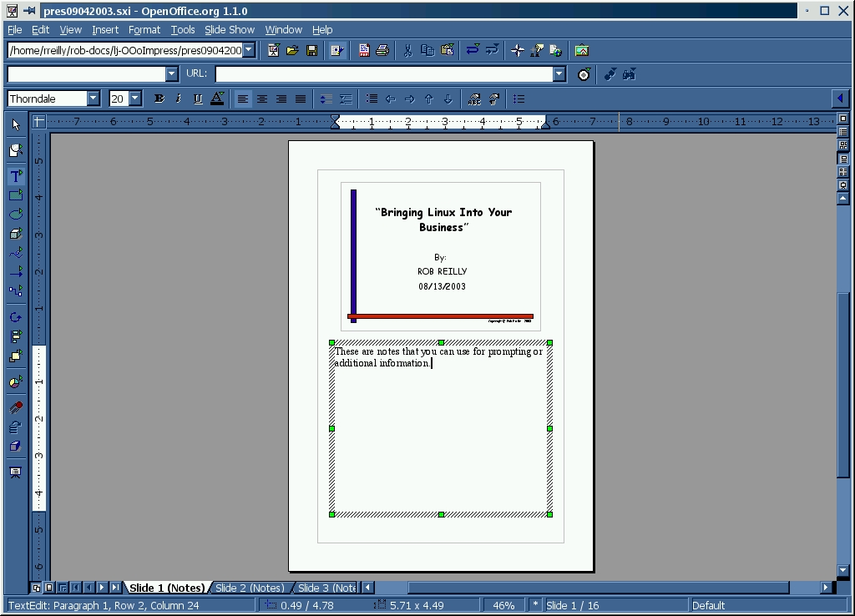Click inside the URL input field

[x=384, y=74]
